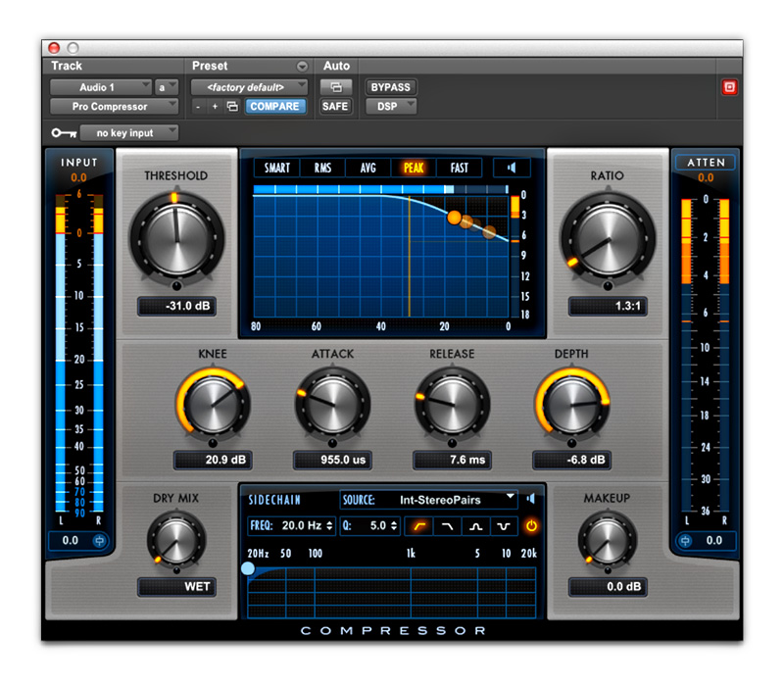Click the sidechain frequency handle at 20Hz

pyautogui.click(x=248, y=568)
